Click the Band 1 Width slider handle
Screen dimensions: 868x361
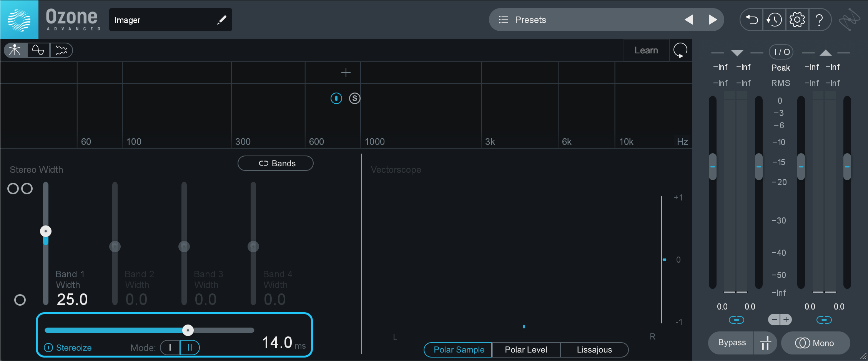(x=46, y=231)
